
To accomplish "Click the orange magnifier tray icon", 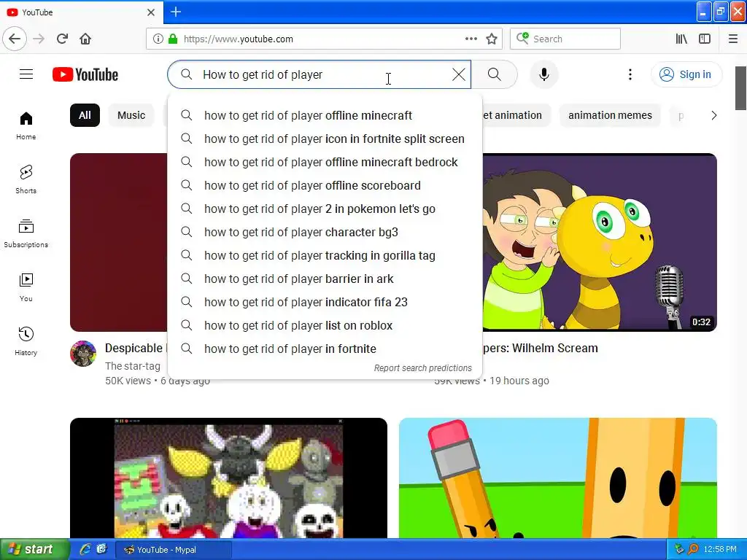I will [693, 550].
